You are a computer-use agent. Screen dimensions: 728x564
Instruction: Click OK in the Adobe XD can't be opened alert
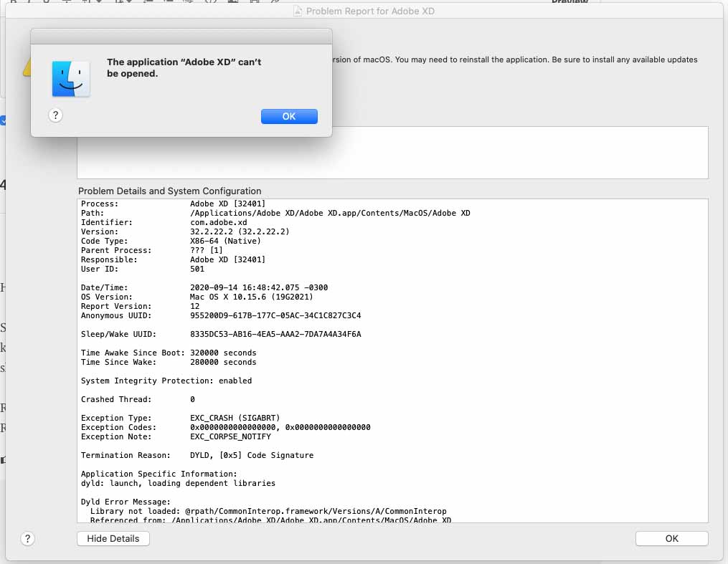coord(289,116)
